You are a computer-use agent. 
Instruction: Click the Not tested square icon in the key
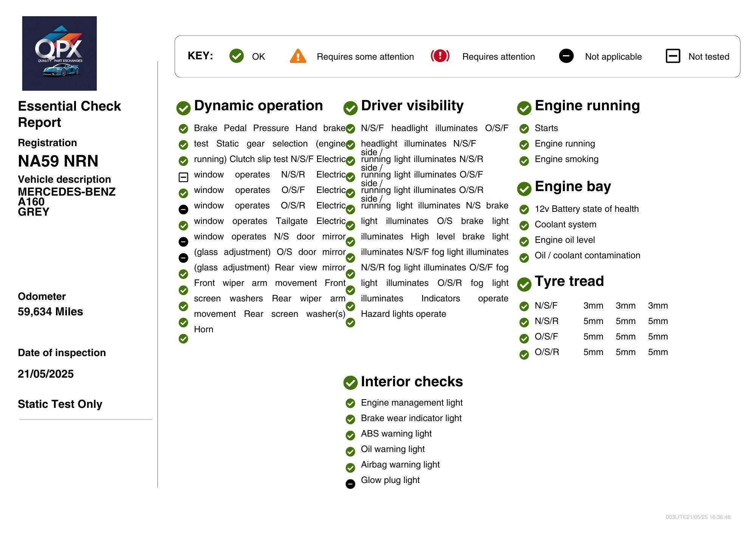[673, 56]
